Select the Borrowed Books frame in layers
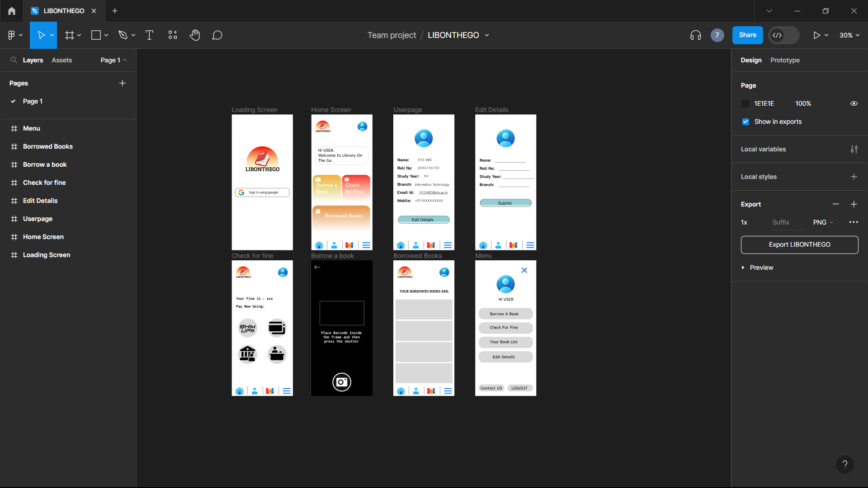868x488 pixels. (47, 146)
